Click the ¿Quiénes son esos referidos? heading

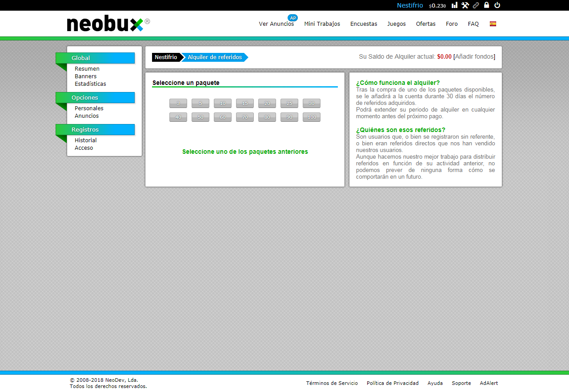(x=401, y=130)
